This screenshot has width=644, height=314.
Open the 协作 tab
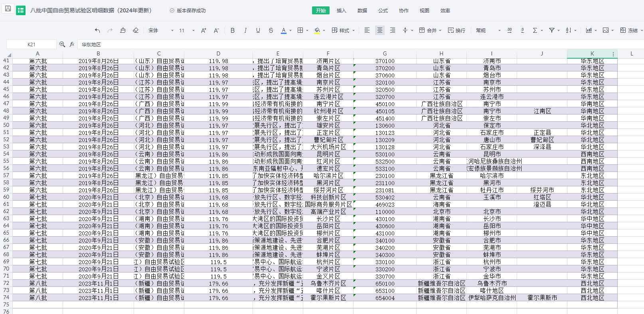(x=404, y=10)
